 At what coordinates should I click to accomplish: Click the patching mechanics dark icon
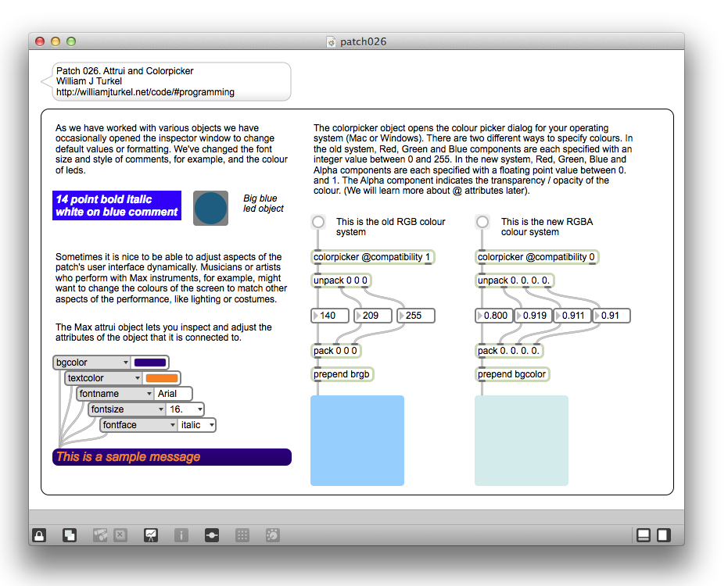click(x=211, y=535)
